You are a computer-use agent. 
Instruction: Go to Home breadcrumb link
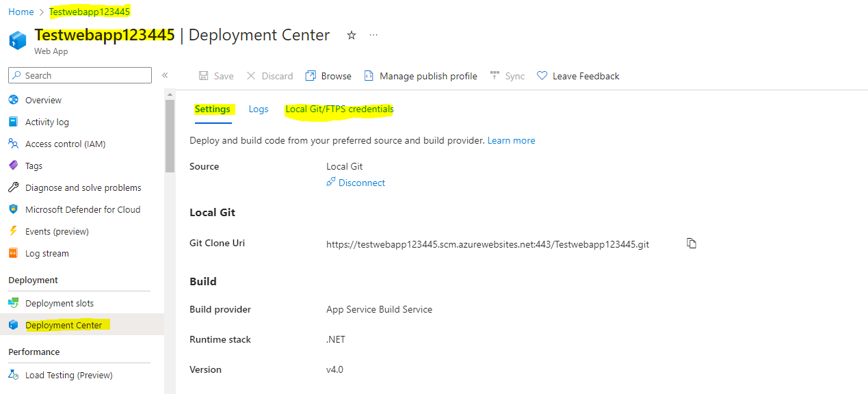[21, 12]
